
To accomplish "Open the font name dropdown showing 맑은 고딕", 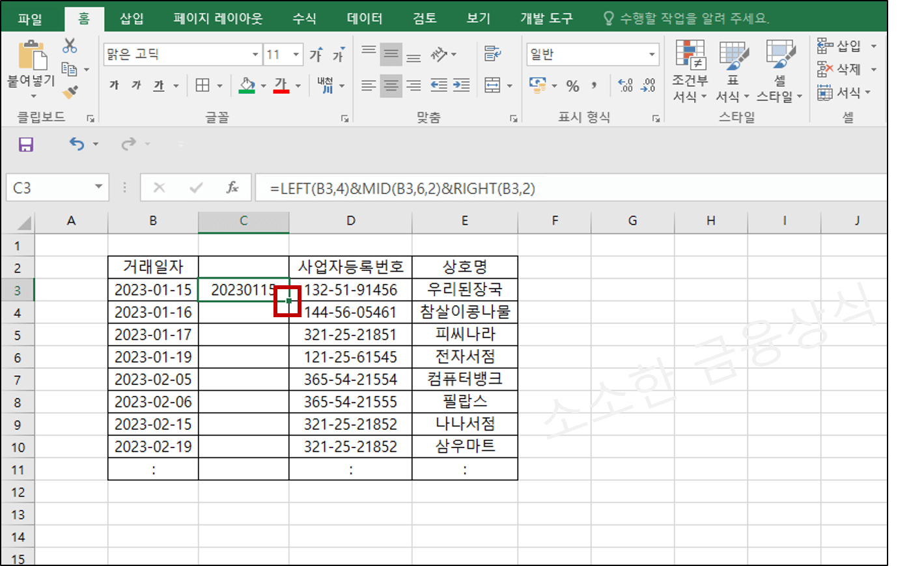I will [255, 54].
